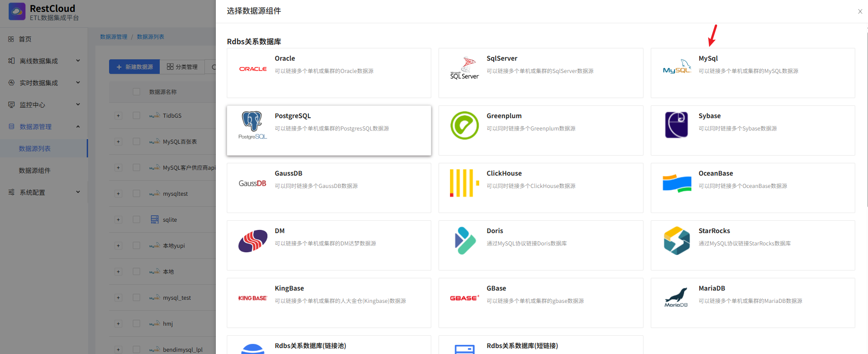
Task: Expand the TidbGS row
Action: coord(118,115)
